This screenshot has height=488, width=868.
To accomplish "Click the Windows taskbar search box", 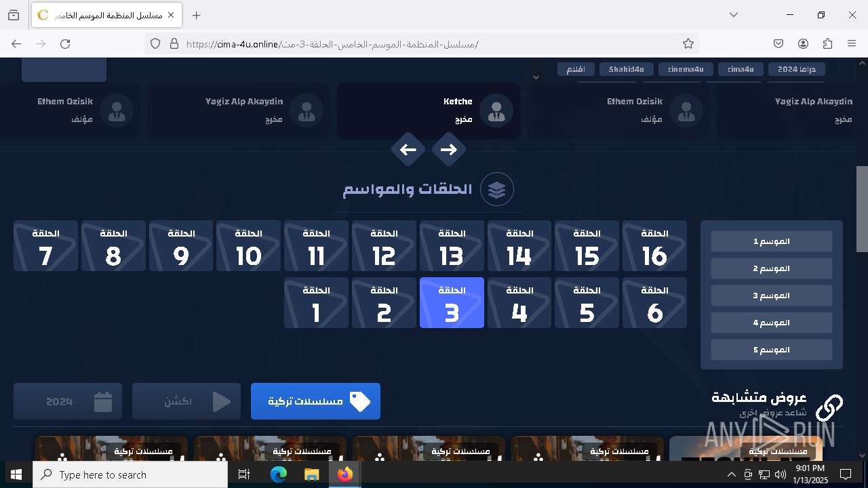I will click(130, 474).
